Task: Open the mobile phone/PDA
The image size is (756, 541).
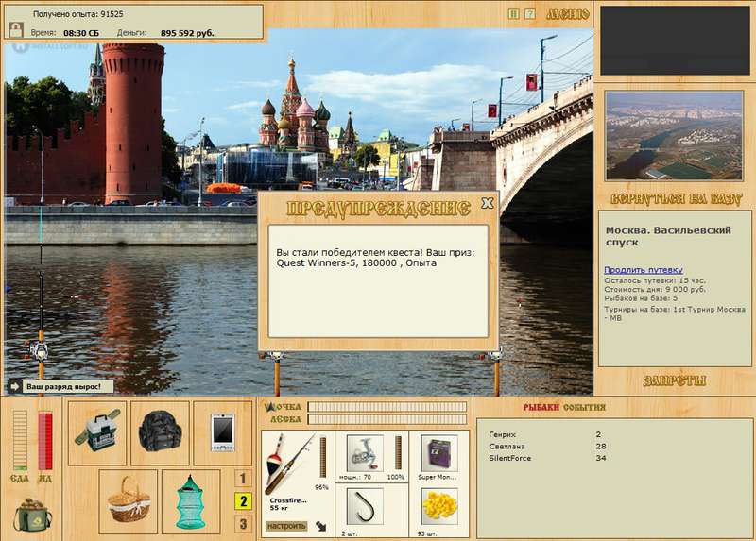Action: pyautogui.click(x=223, y=432)
